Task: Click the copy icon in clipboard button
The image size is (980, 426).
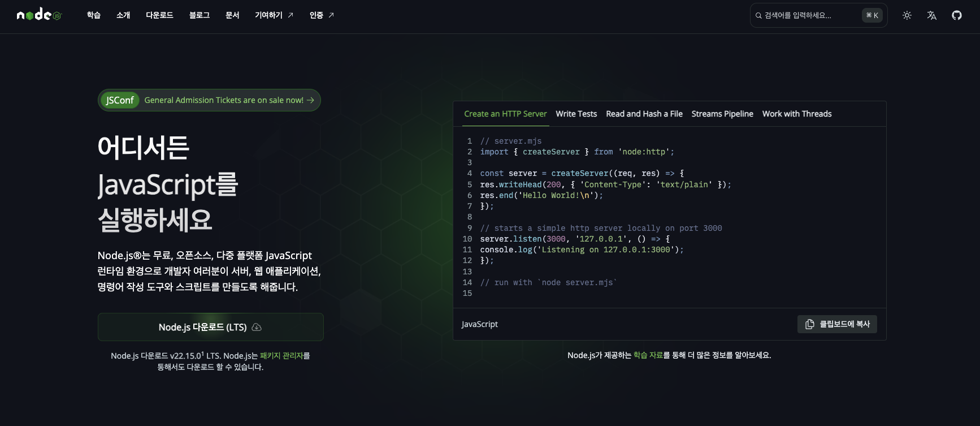Action: (810, 324)
